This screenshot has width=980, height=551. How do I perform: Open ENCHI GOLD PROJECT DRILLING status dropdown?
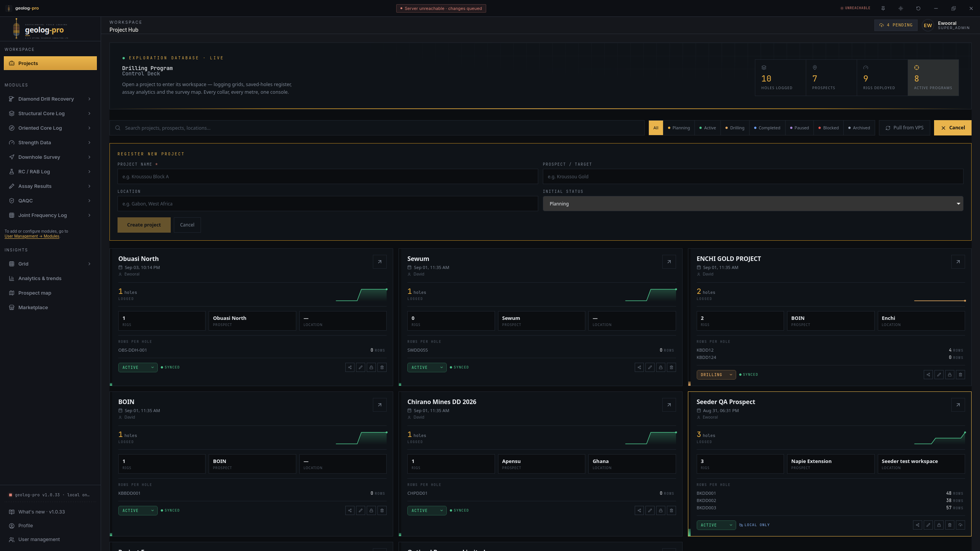[x=716, y=375]
